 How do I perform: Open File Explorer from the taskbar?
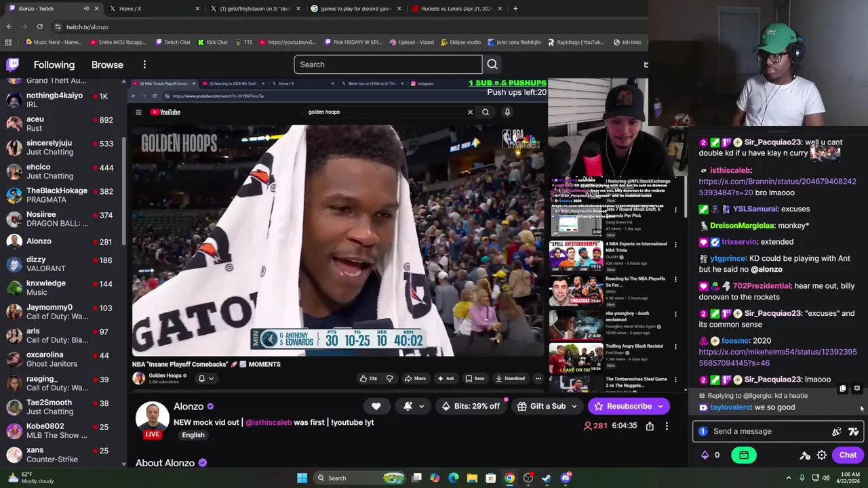(x=472, y=479)
